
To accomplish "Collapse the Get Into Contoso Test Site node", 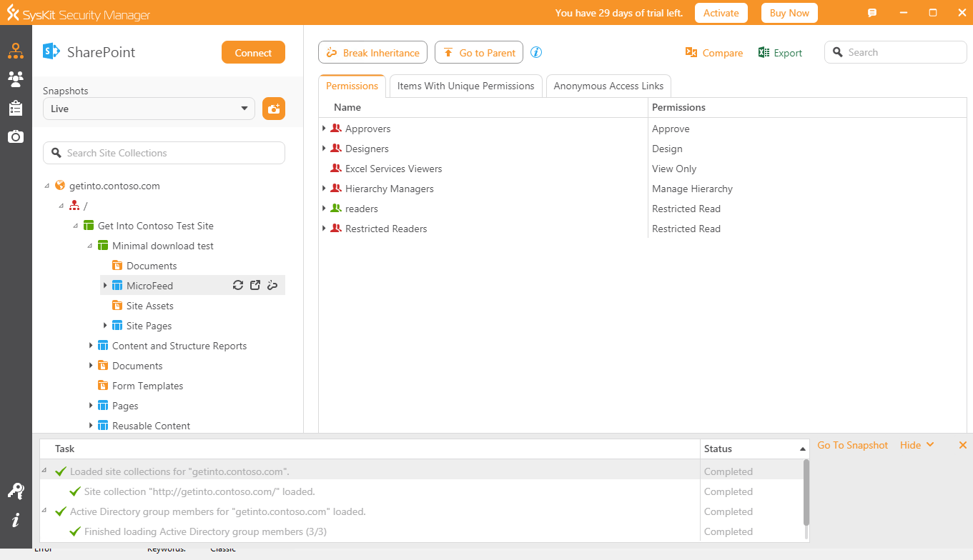I will 76,226.
